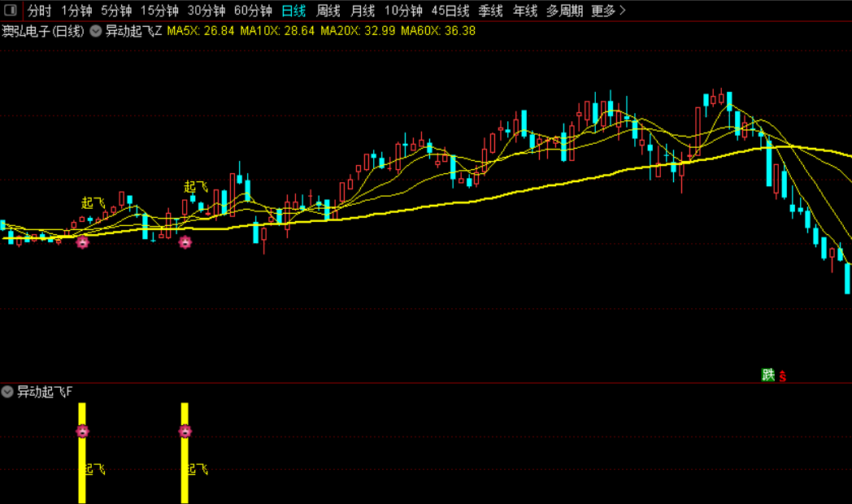Click second pink flower signal on main chart

click(185, 242)
